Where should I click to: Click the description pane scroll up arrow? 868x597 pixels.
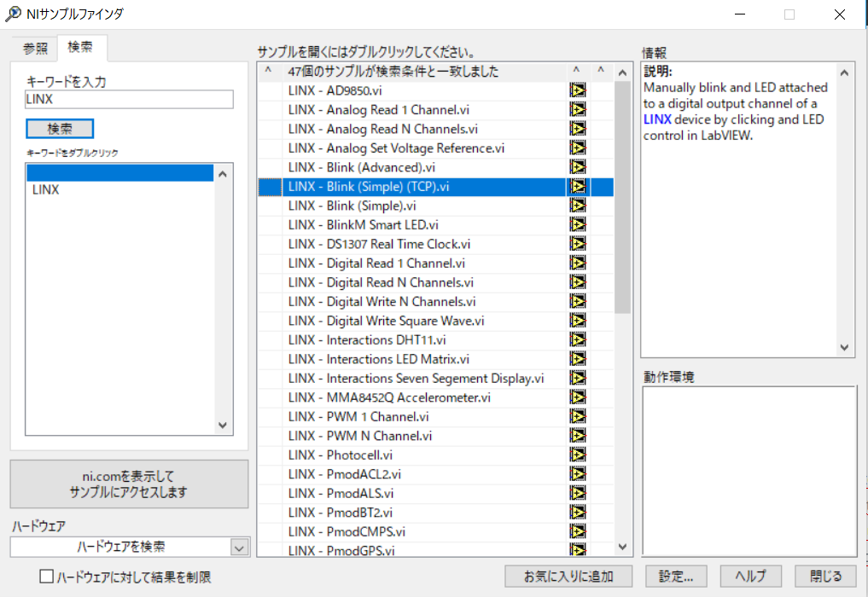844,73
